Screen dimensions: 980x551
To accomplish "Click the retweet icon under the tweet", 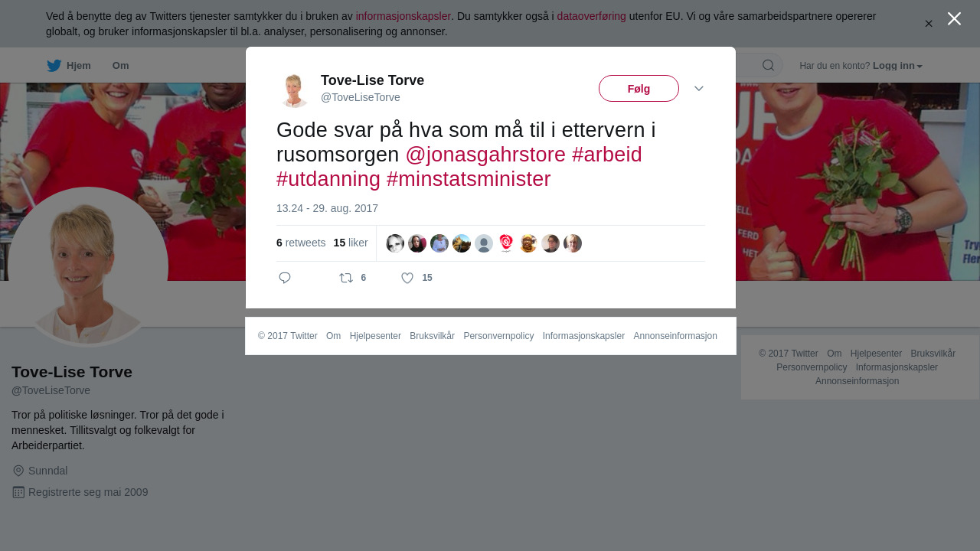I will pos(346,278).
